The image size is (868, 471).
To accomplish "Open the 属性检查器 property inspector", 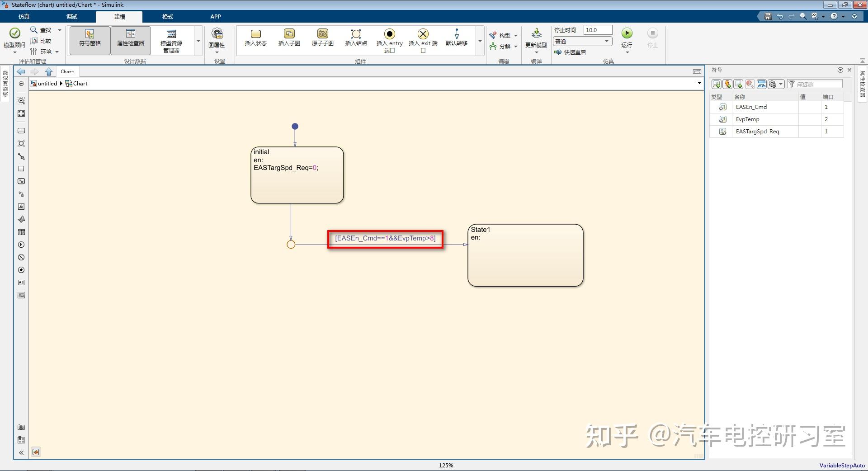I will tap(130, 40).
